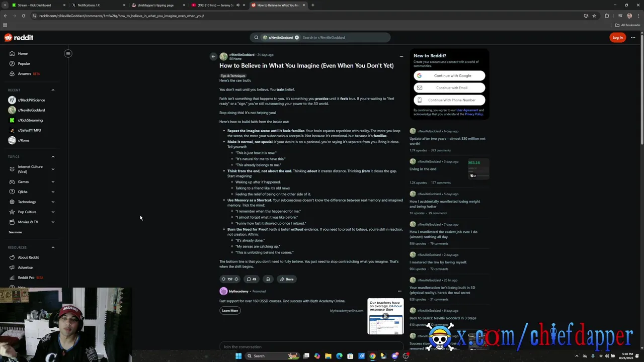Click the award icon under the post
Image resolution: width=644 pixels, height=362 pixels.
(268, 279)
